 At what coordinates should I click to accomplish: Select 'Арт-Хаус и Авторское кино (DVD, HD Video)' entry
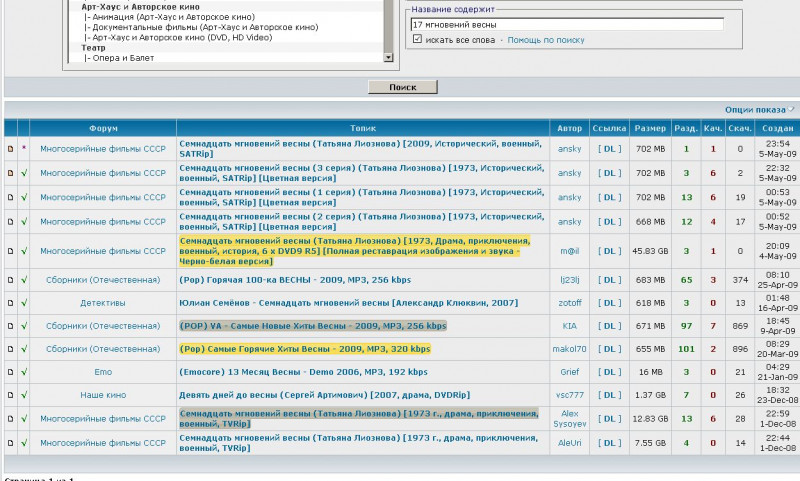[182, 37]
